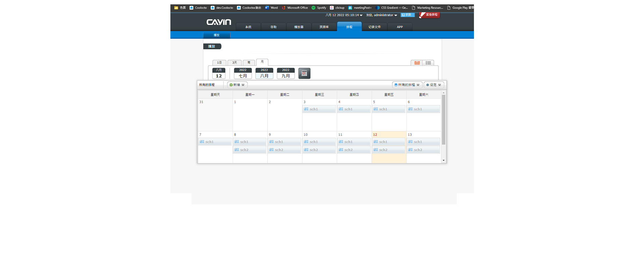644x255 pixels.
Task: Open sch1 schedule on day 6
Action: (x=423, y=109)
